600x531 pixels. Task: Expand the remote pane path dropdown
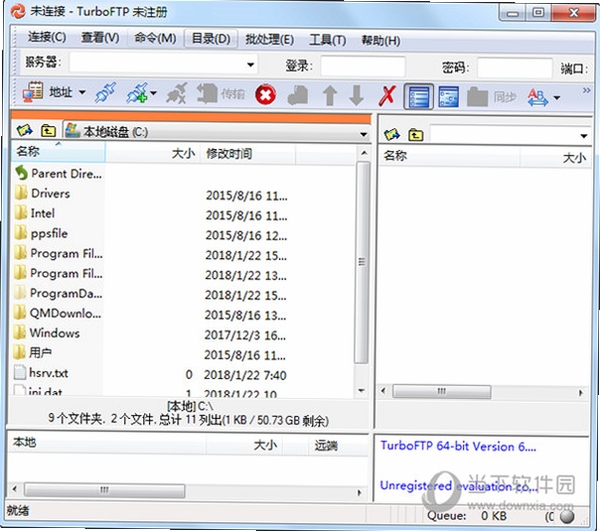[584, 136]
